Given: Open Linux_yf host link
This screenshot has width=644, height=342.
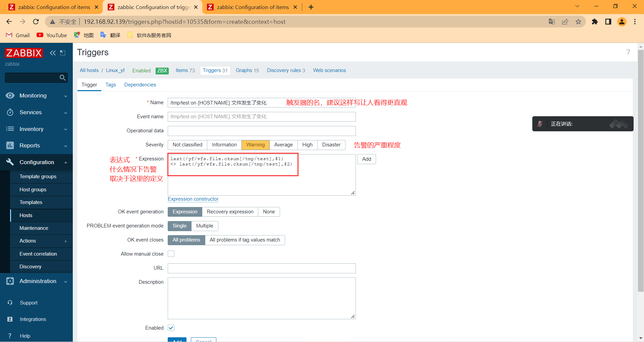Looking at the screenshot, I should [115, 70].
